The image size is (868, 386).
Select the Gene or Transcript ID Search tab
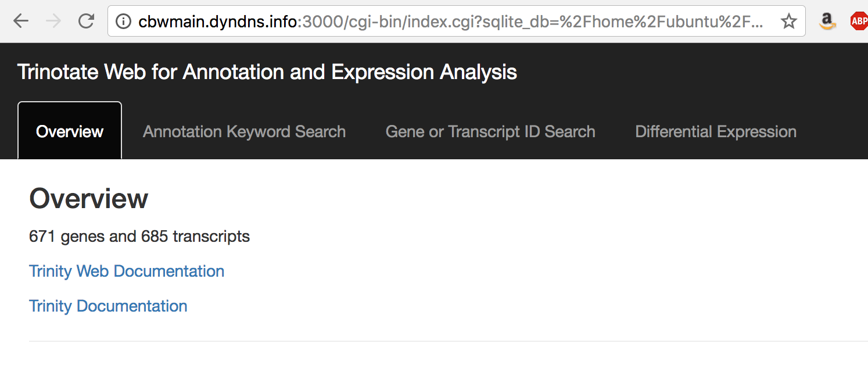click(490, 131)
